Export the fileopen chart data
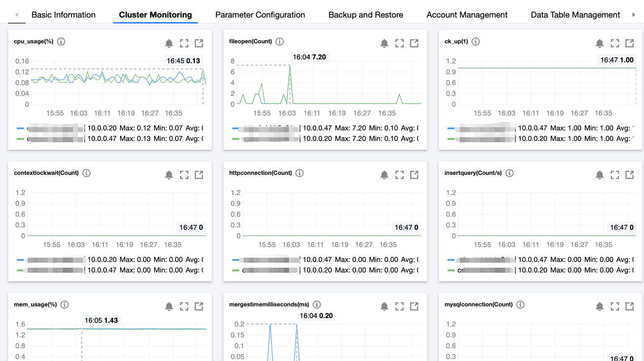 (x=414, y=43)
